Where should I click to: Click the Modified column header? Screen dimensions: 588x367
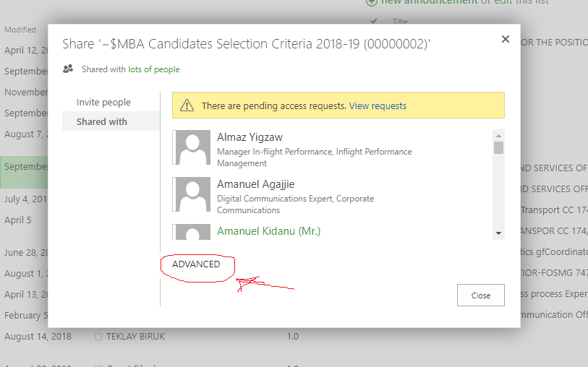[20, 30]
